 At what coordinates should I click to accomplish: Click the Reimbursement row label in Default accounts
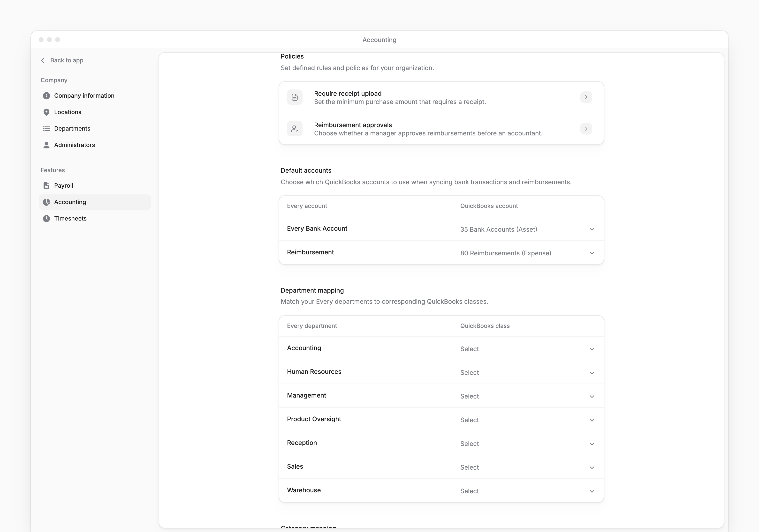point(311,252)
